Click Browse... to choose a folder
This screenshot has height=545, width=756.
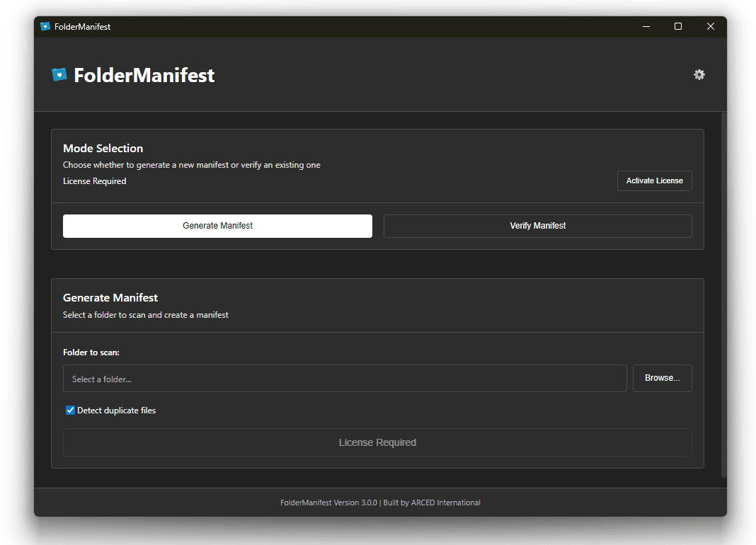coord(662,378)
